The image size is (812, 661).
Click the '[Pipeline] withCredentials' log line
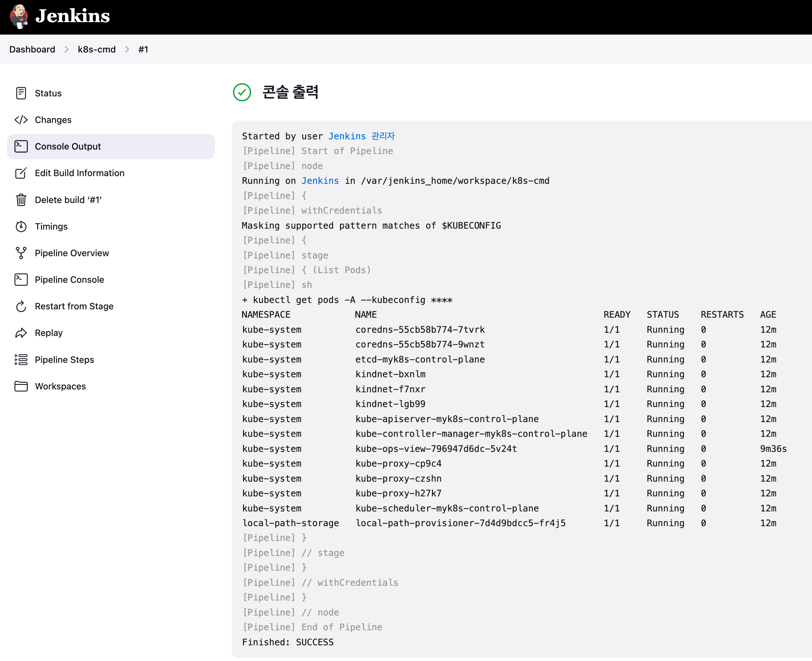(x=312, y=210)
